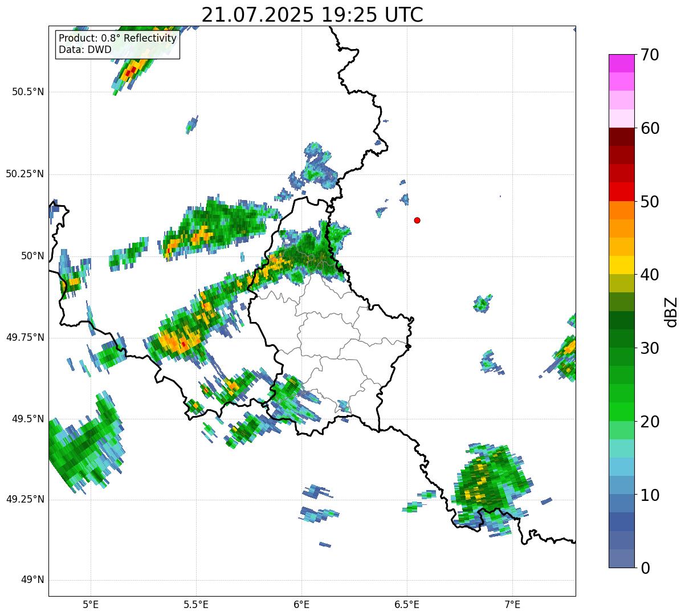Click the 'Data: DWD' text
Screen dimensions: 685x616
85,50
